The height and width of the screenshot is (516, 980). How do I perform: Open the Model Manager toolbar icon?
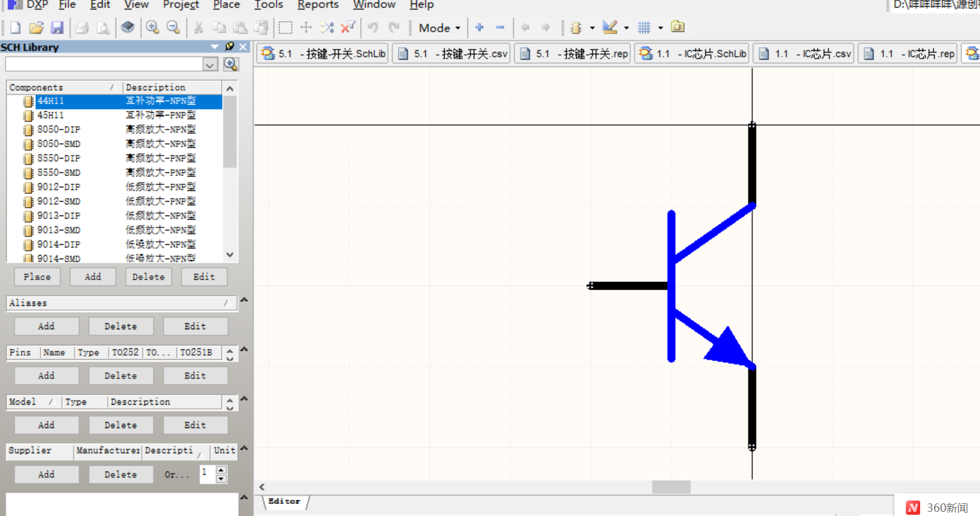coord(678,27)
